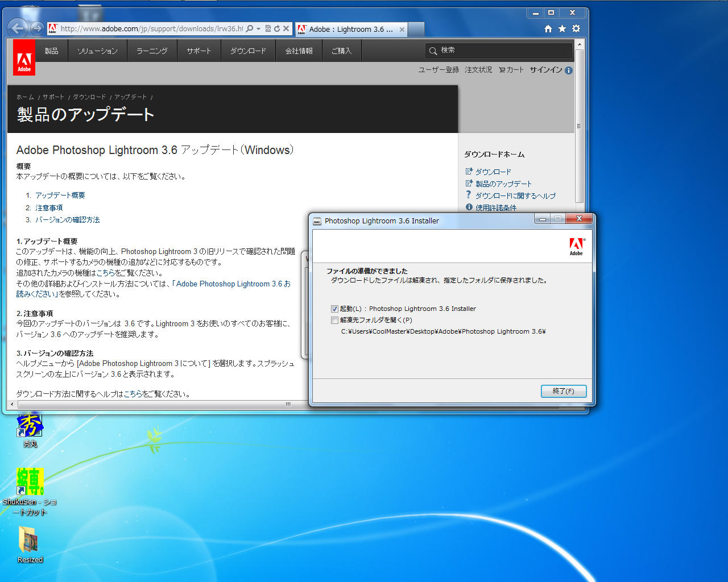Click the magnifier search icon in address bar
Screen dimensions: 728x582
(x=249, y=28)
